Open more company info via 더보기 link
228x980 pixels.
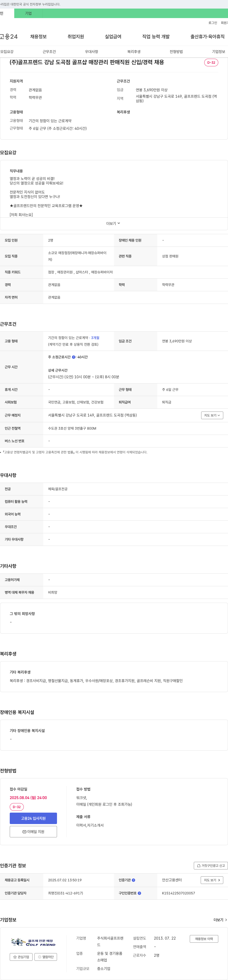coord(220,920)
